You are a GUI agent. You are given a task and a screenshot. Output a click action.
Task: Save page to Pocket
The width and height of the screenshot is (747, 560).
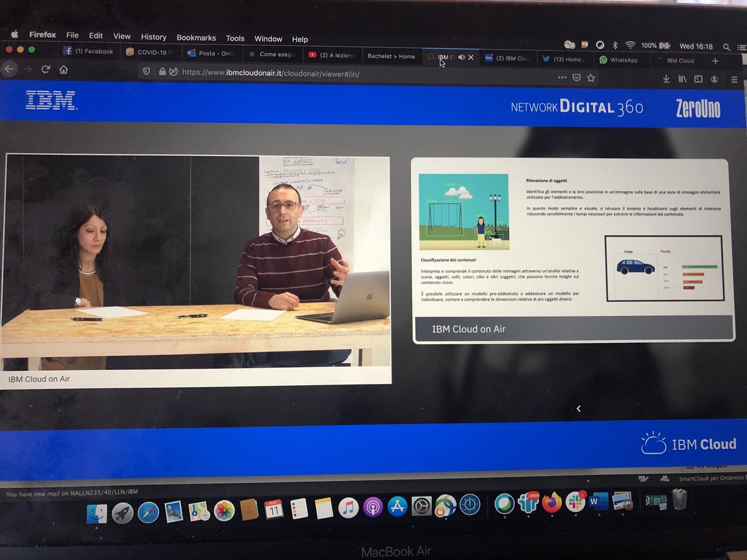576,78
